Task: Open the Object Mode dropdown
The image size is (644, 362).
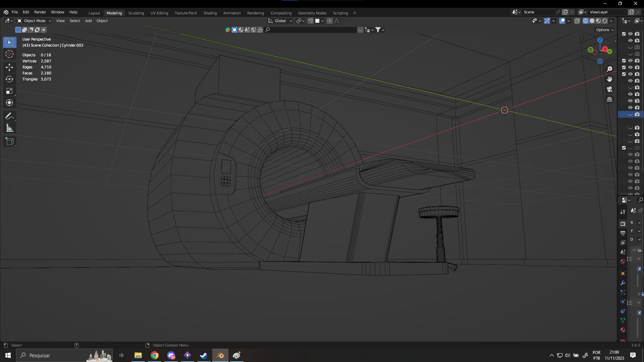Action: click(x=34, y=21)
